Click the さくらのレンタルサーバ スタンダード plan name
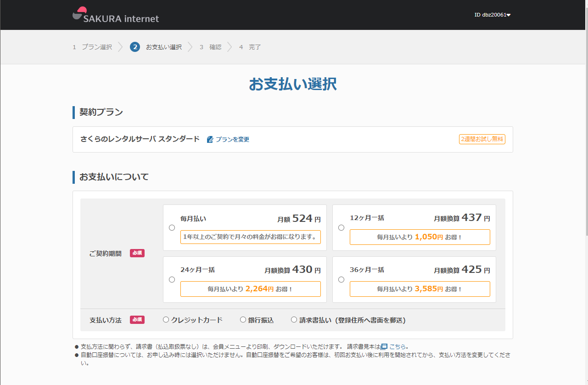Viewport: 588px width, 385px height. coord(140,139)
